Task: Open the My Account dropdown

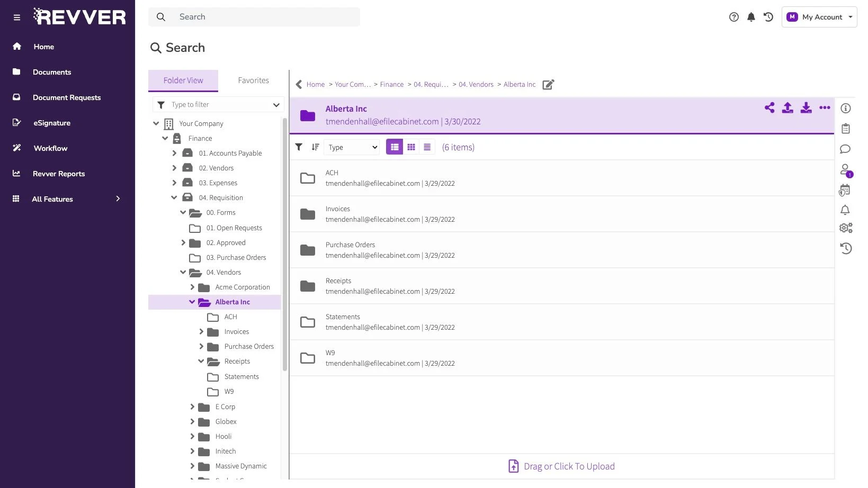Action: pyautogui.click(x=819, y=17)
